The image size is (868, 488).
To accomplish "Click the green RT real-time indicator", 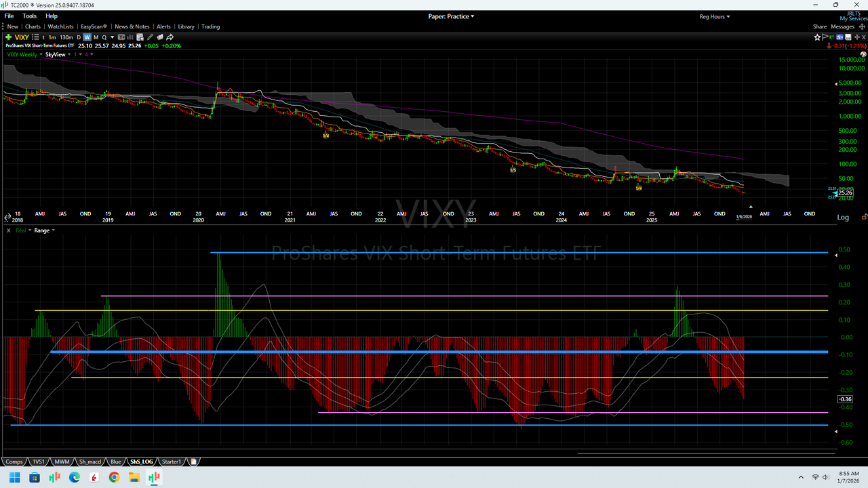I will click(x=831, y=37).
